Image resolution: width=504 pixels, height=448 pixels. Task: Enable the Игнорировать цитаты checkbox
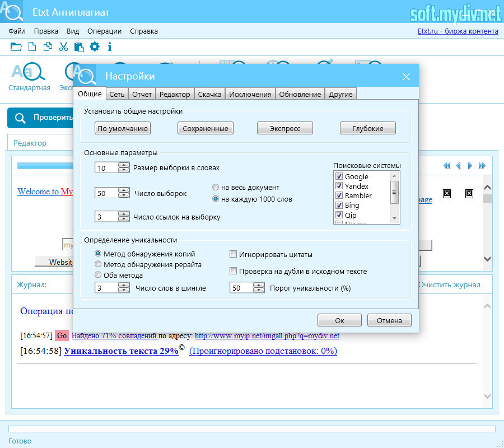[234, 254]
